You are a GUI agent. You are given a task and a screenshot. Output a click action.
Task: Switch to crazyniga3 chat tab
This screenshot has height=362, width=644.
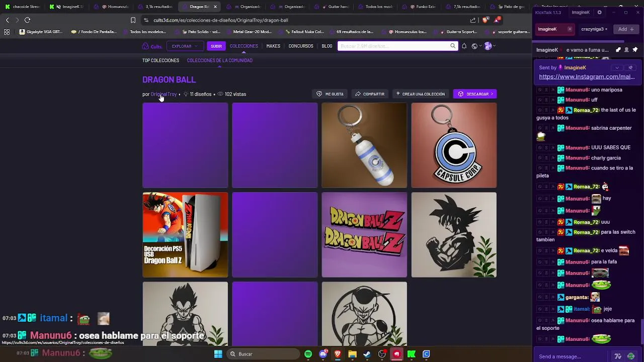tap(594, 29)
